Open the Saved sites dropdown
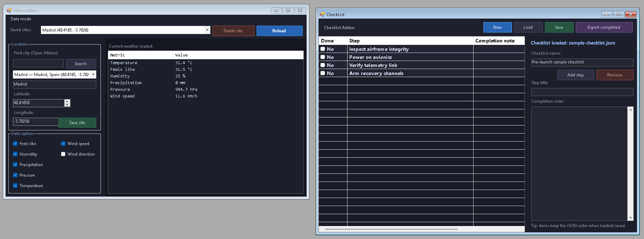Viewport: 644px width, 239px height. (x=207, y=30)
